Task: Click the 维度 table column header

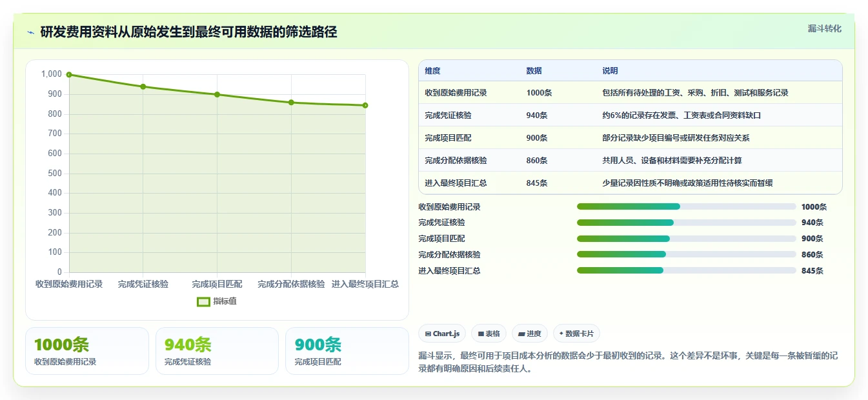Action: [432, 71]
